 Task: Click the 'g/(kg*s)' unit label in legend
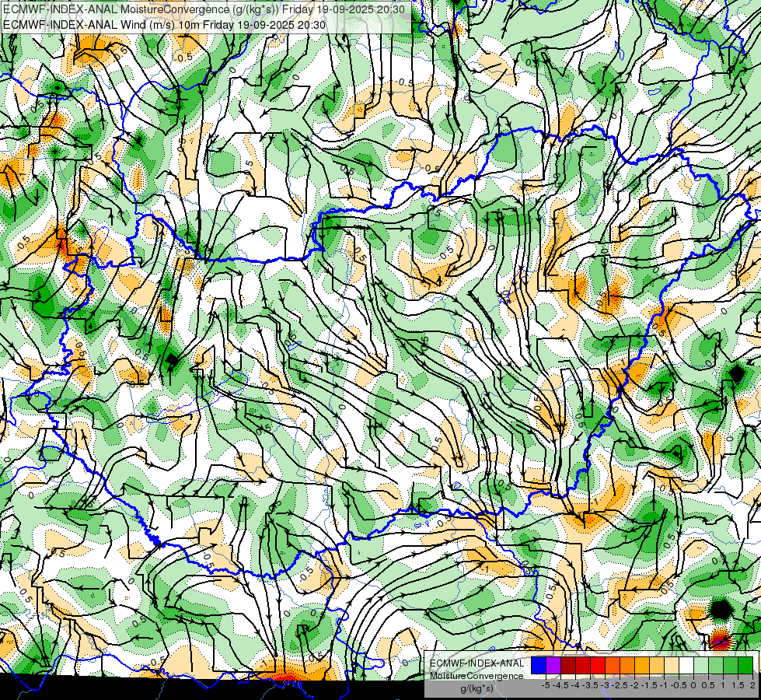point(477,688)
